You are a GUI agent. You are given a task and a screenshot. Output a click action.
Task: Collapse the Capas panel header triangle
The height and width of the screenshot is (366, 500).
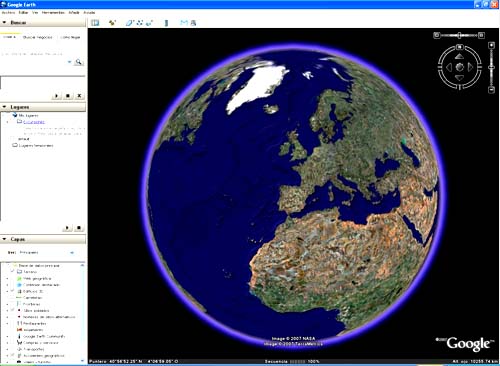click(x=4, y=239)
